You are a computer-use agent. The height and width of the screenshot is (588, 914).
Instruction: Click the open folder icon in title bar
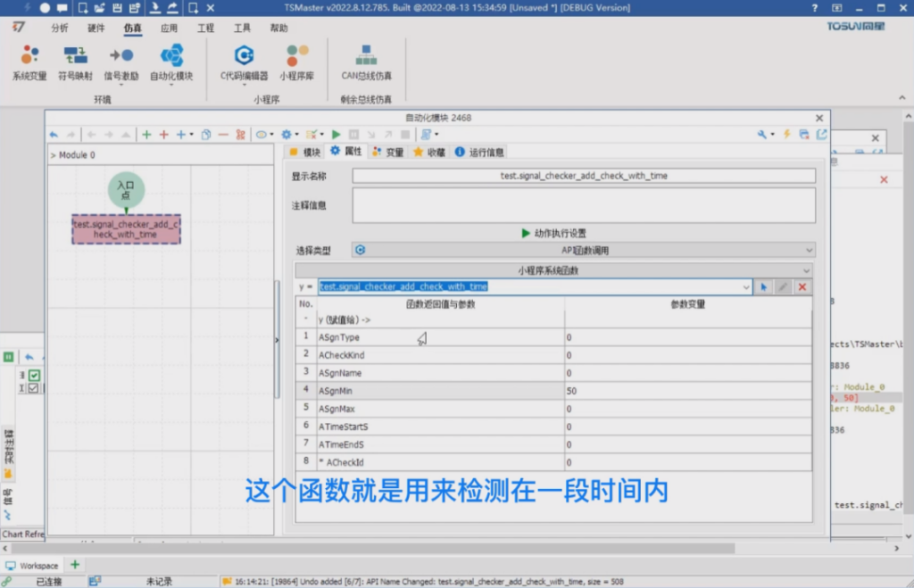pyautogui.click(x=100, y=7)
